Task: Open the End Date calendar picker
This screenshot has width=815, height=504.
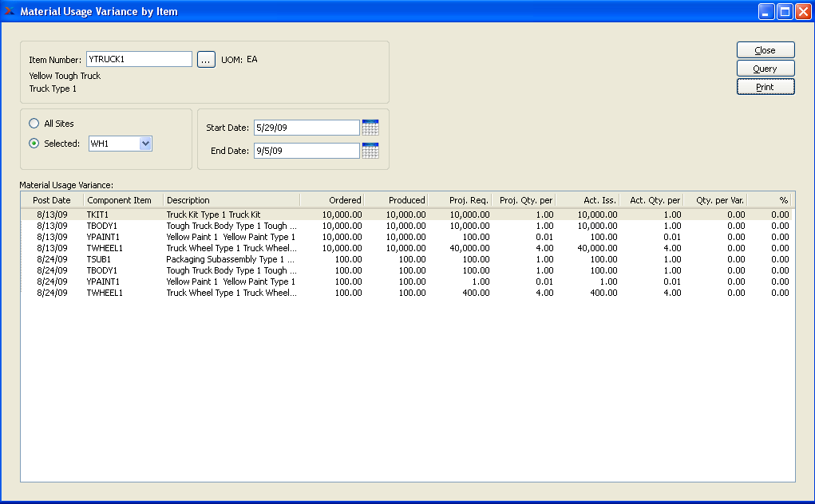Action: [x=370, y=151]
